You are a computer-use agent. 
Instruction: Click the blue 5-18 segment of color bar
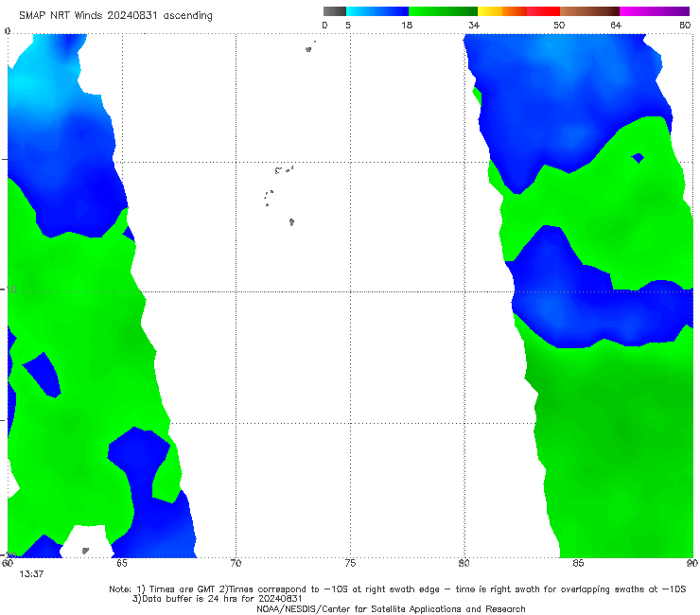click(x=377, y=11)
